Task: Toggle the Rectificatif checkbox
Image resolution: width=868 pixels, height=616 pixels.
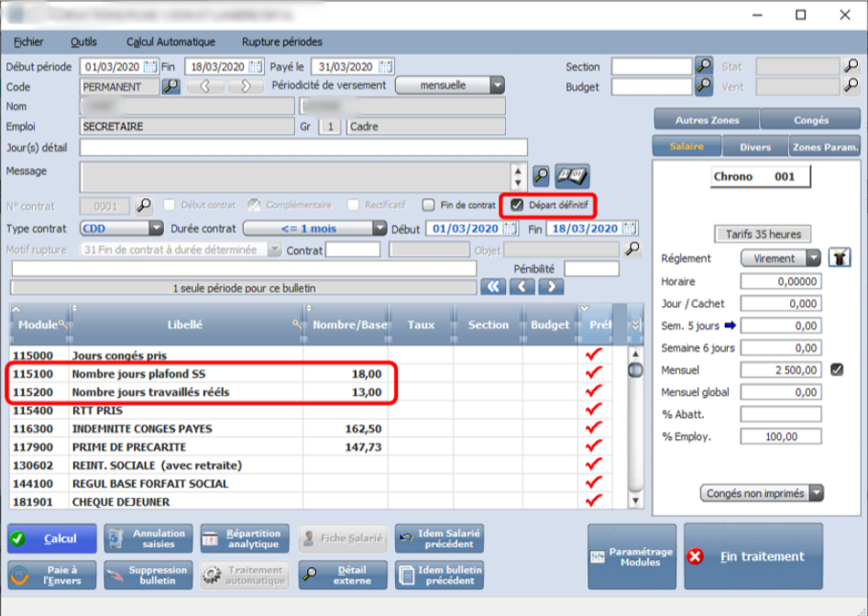Action: point(353,205)
